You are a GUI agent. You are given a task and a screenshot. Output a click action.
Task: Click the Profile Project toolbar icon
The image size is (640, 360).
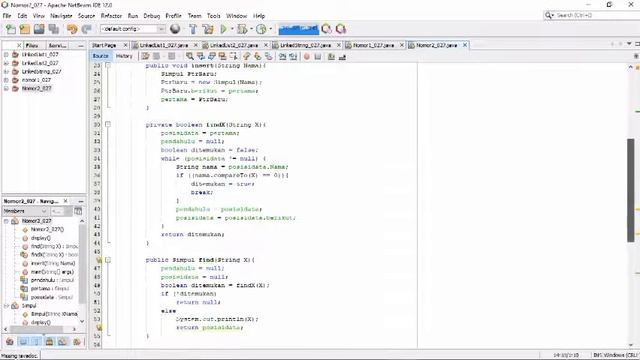261,29
